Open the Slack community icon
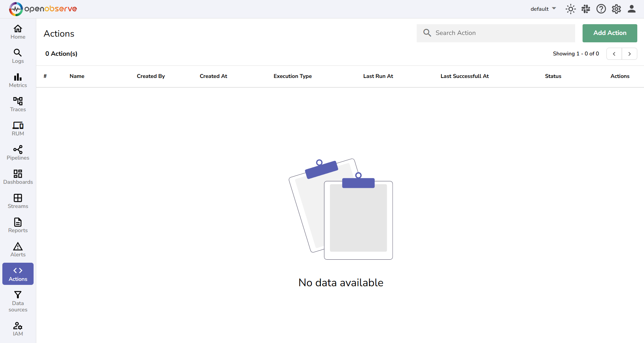644x343 pixels. tap(586, 9)
